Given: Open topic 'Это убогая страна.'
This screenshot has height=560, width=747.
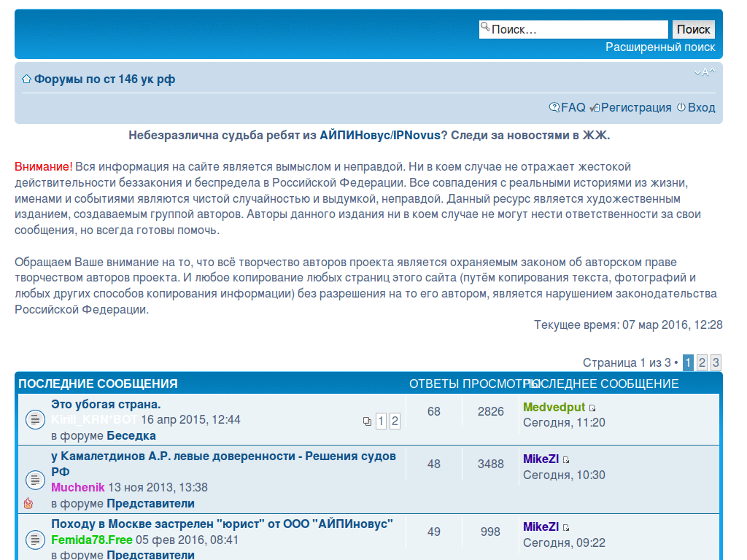Looking at the screenshot, I should 106,404.
